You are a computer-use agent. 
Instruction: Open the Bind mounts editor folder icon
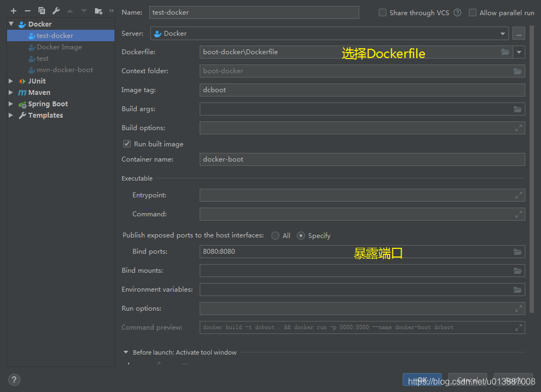point(518,271)
